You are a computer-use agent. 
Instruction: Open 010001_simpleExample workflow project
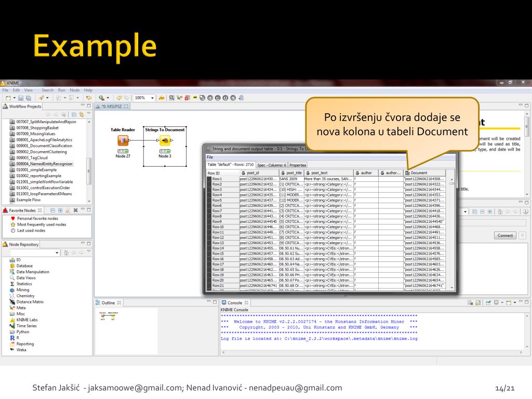click(x=33, y=170)
